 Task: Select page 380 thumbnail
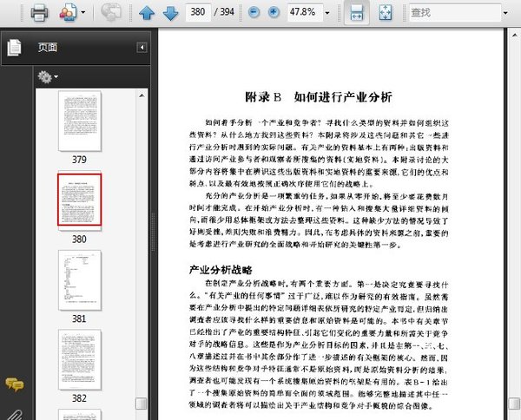(80, 200)
